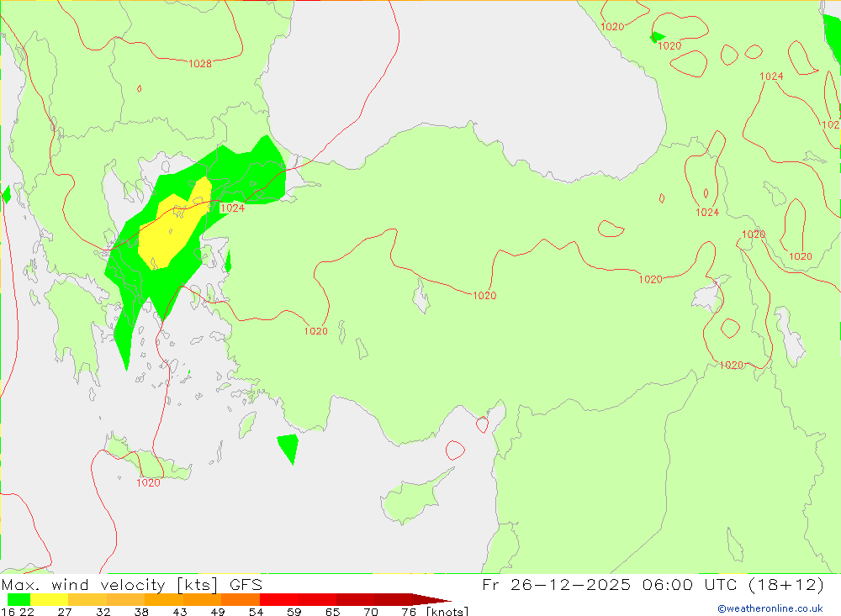The image size is (841, 616).
Task: Click the light orange 27-32 knots legend swatch
Action: [87, 599]
